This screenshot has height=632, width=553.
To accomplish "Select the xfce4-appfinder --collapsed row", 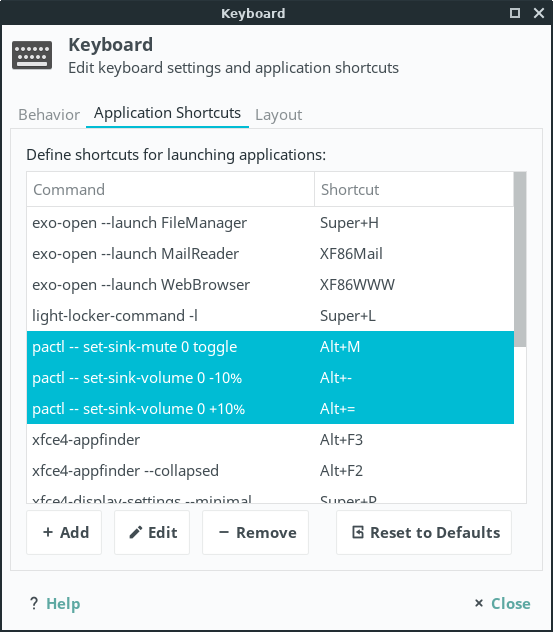I will [270, 470].
